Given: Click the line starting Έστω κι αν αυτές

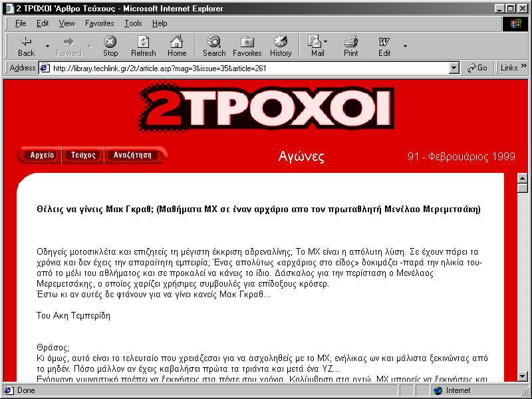Looking at the screenshot, I should (x=154, y=294).
